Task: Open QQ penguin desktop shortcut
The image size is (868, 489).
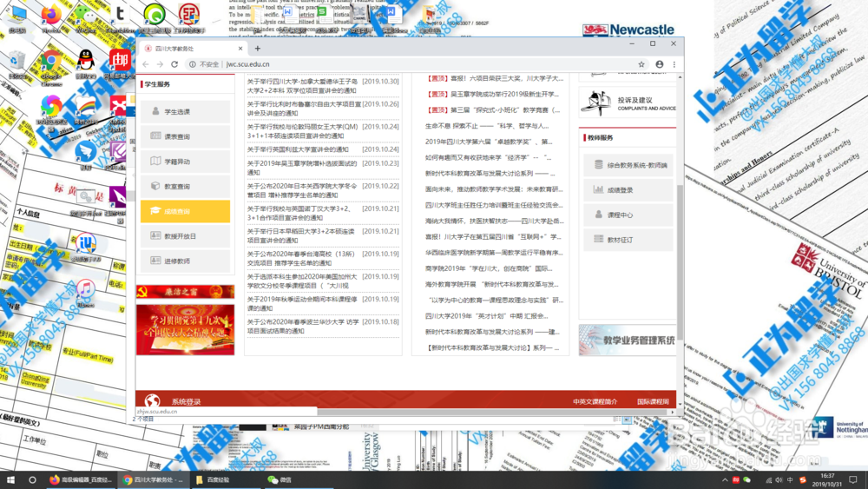Action: point(86,63)
